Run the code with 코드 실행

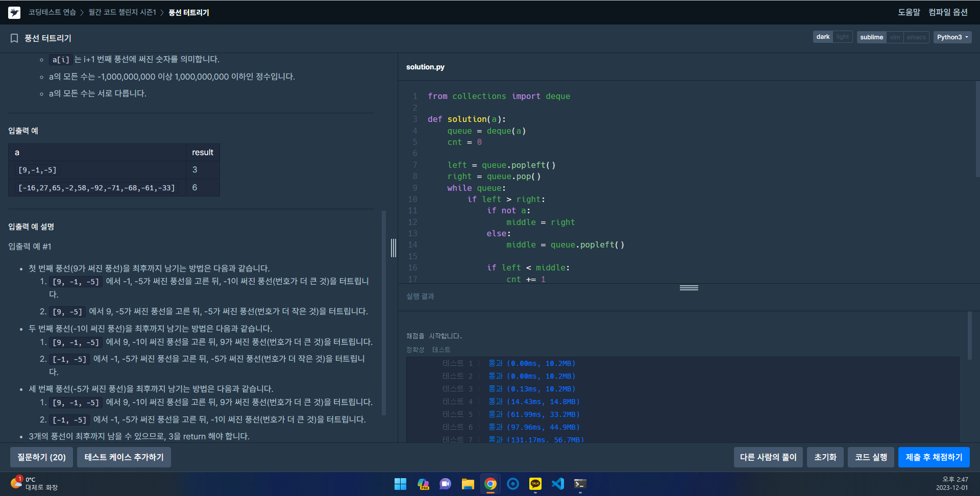pyautogui.click(x=871, y=457)
